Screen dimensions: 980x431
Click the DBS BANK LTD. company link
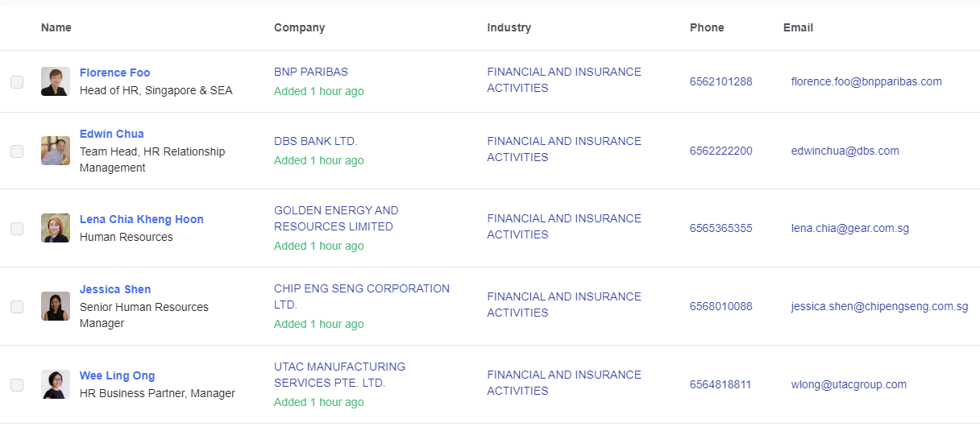315,141
